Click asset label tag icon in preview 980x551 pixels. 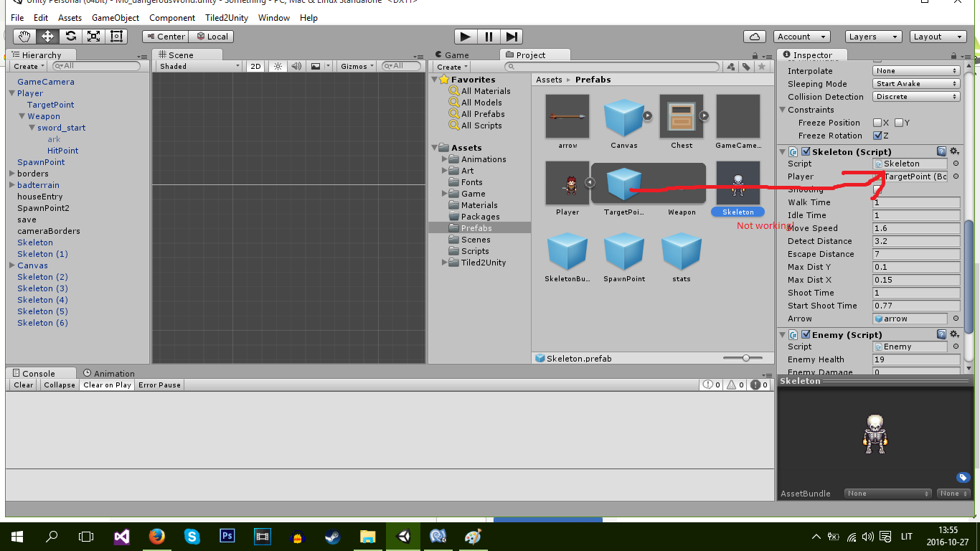coord(963,478)
